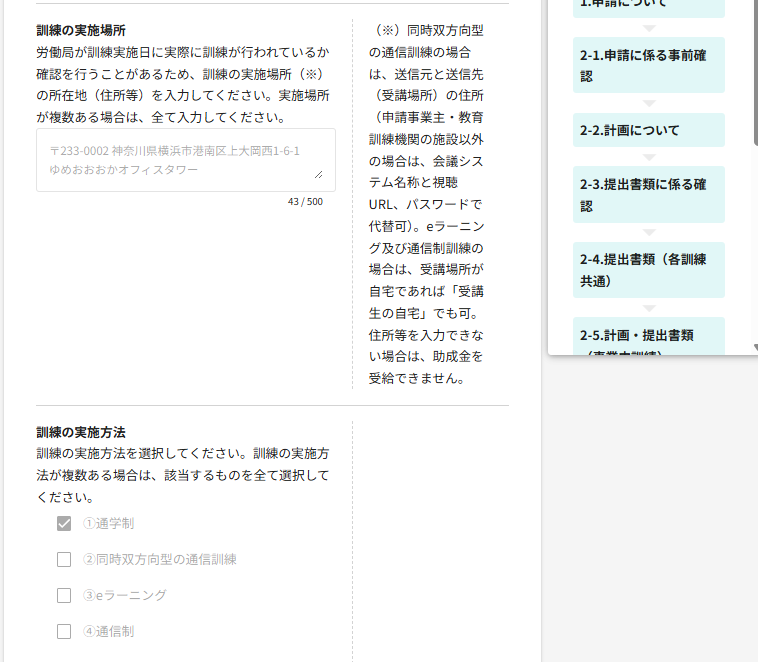Open step 2-4.提出書類(各訓練共通)

tap(648, 270)
